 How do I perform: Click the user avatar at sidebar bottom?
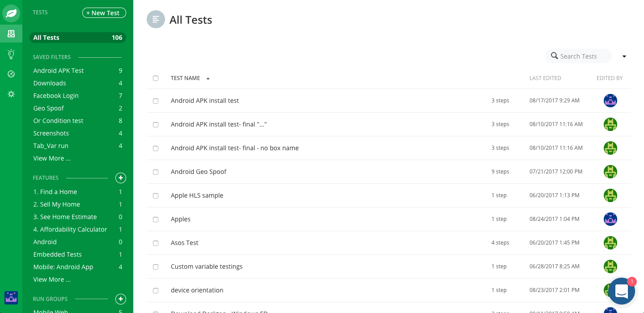pyautogui.click(x=11, y=297)
